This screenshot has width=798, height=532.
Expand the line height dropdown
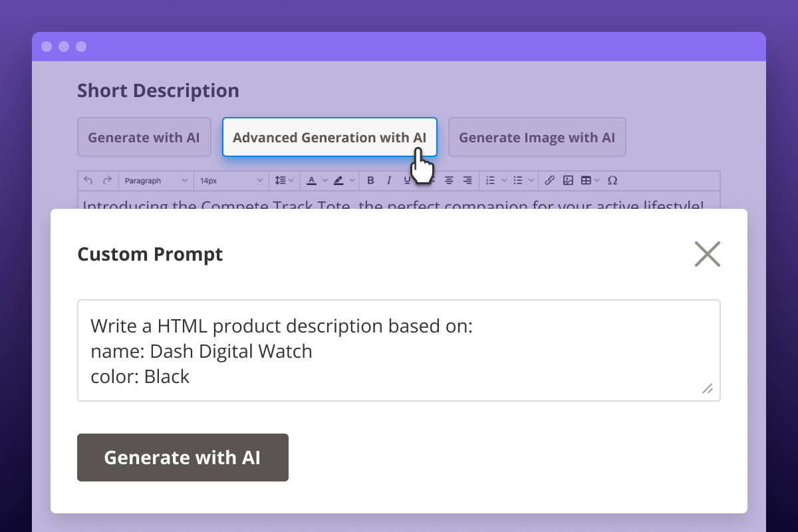coord(285,180)
